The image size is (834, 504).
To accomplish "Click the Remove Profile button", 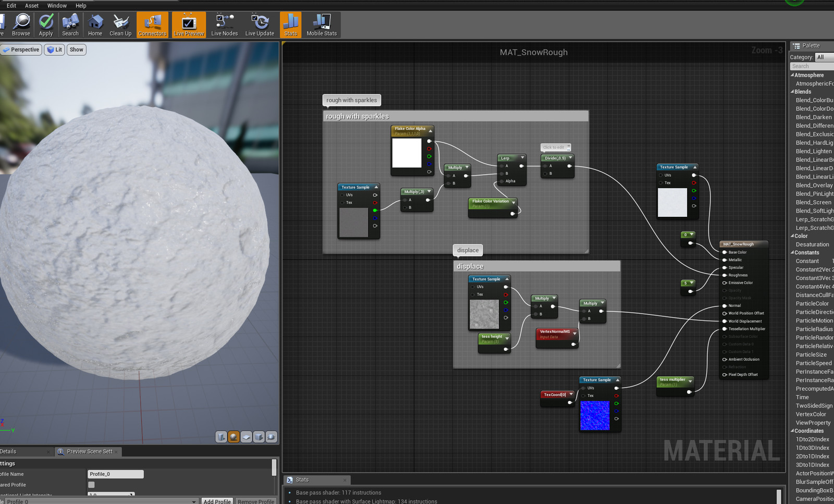I will coord(255,501).
